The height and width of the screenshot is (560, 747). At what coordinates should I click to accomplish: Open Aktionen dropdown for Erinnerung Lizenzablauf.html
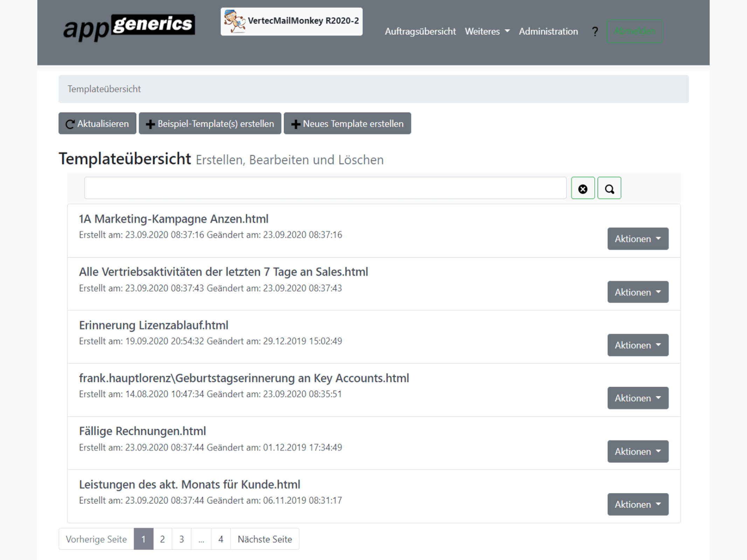click(637, 345)
